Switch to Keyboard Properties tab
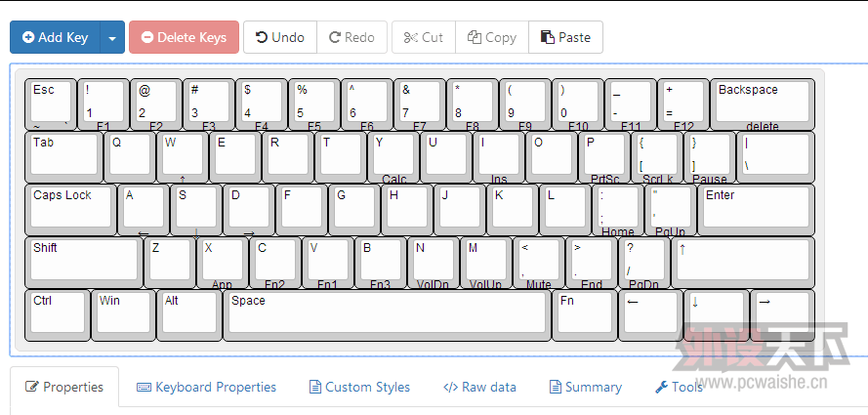The image size is (868, 415). (x=206, y=387)
